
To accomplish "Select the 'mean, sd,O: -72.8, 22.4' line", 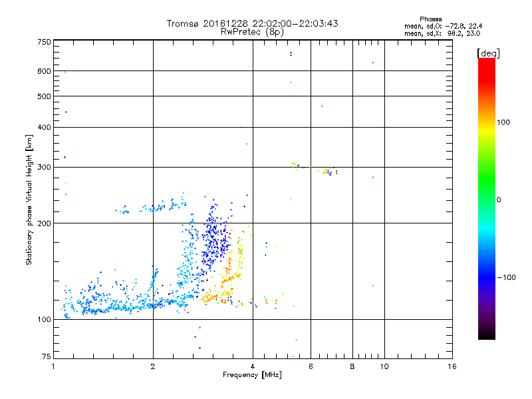I will click(x=443, y=26).
